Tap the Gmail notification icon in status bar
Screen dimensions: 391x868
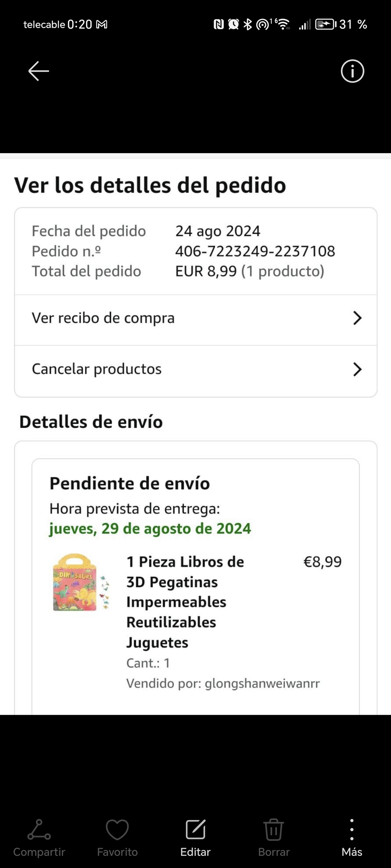pos(102,25)
